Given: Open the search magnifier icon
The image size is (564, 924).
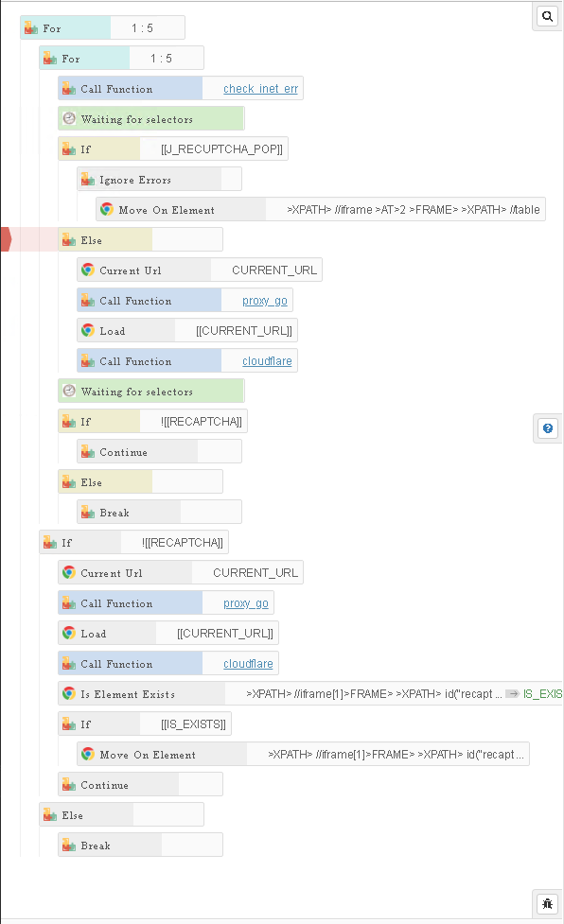Looking at the screenshot, I should tap(546, 16).
